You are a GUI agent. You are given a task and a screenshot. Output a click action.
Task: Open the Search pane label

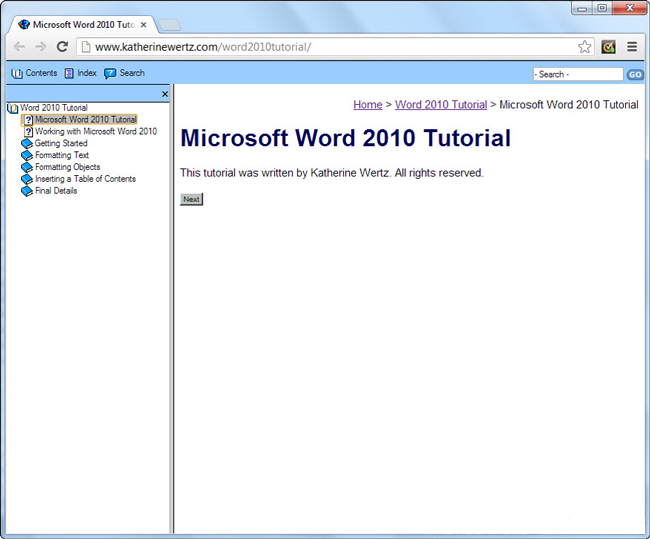pyautogui.click(x=132, y=73)
